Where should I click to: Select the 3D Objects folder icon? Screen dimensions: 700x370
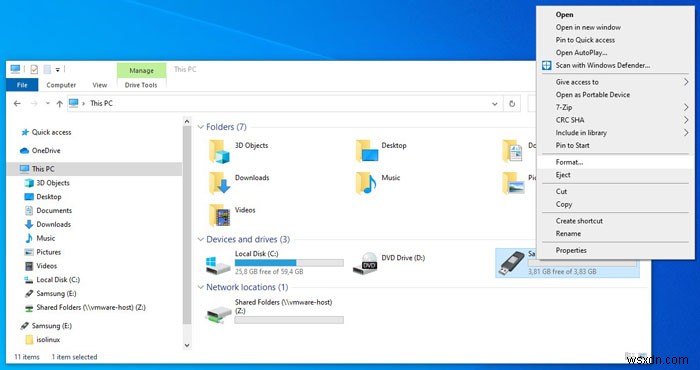pos(219,151)
